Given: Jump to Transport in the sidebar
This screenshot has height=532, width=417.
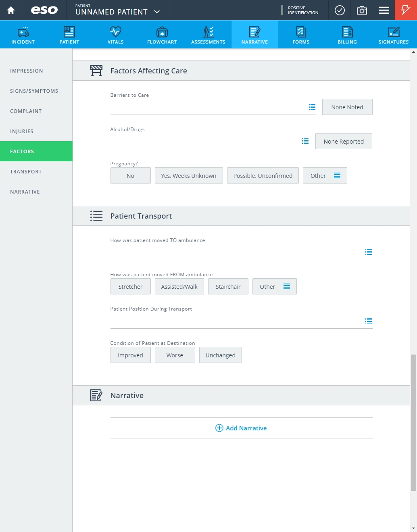Looking at the screenshot, I should point(26,171).
